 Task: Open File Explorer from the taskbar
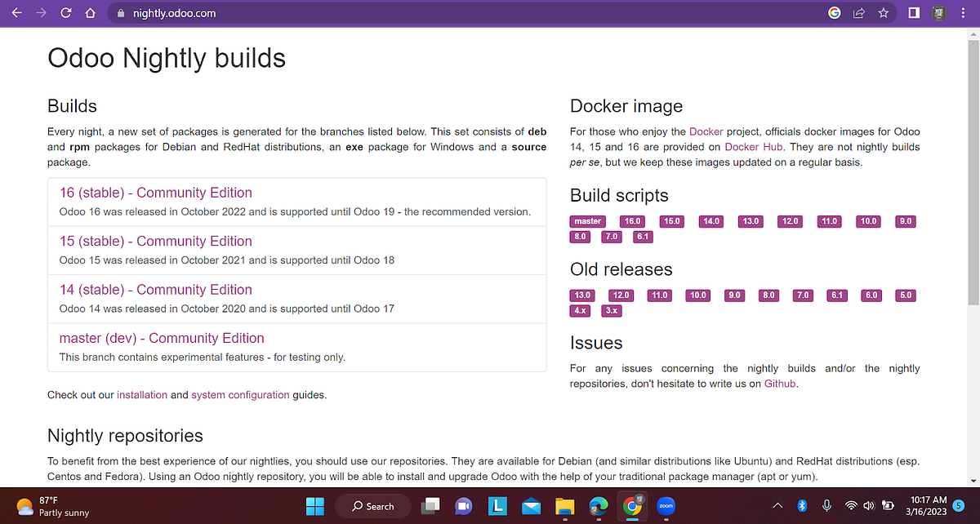pyautogui.click(x=564, y=506)
